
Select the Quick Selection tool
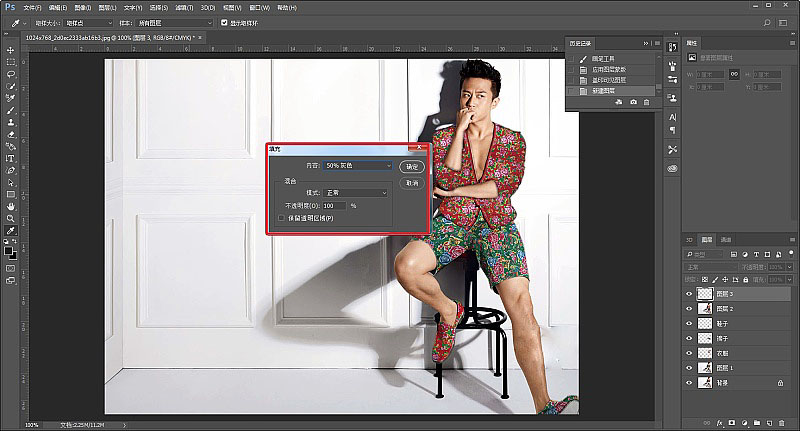[10, 86]
